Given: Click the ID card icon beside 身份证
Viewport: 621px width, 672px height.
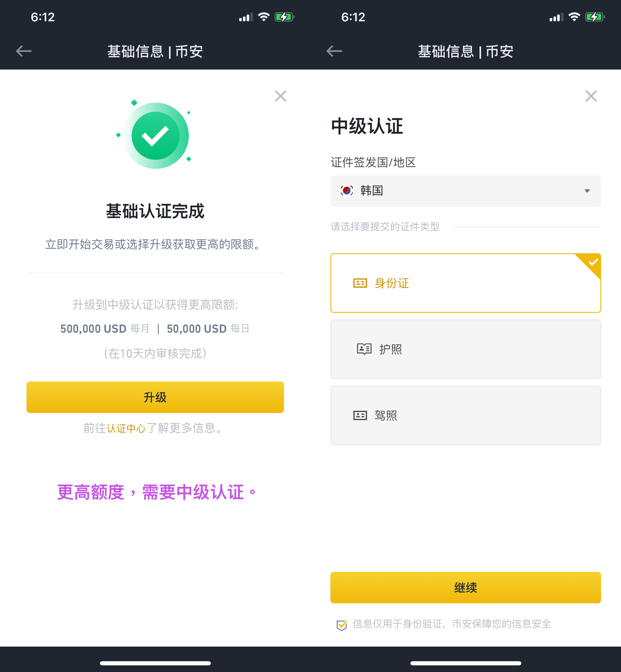Looking at the screenshot, I should [x=359, y=284].
